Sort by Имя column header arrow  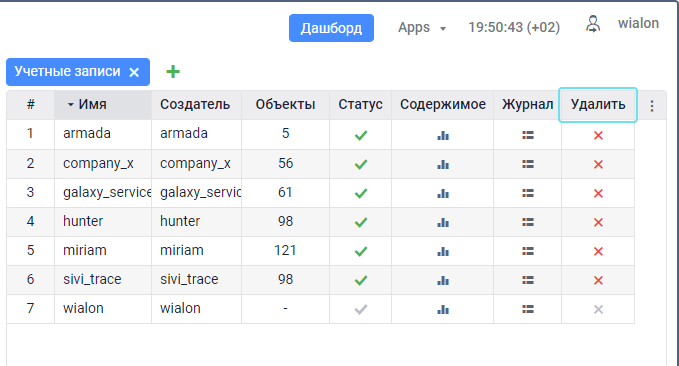click(x=71, y=104)
